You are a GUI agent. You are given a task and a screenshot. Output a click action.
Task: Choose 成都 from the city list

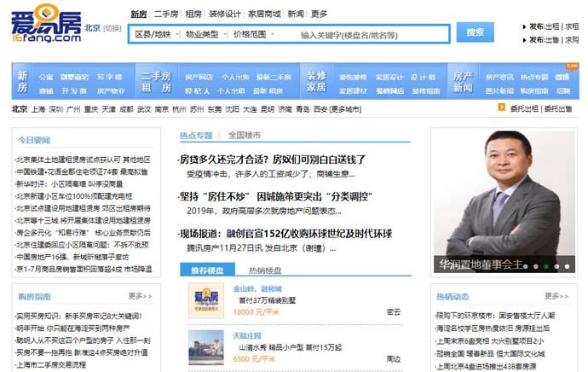[x=126, y=109]
